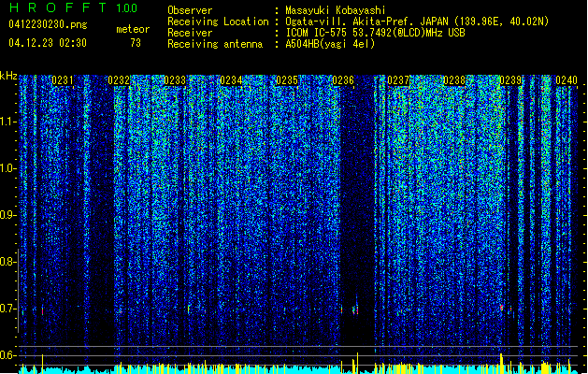Click the meteor echo cluster below 0236

coord(355,309)
